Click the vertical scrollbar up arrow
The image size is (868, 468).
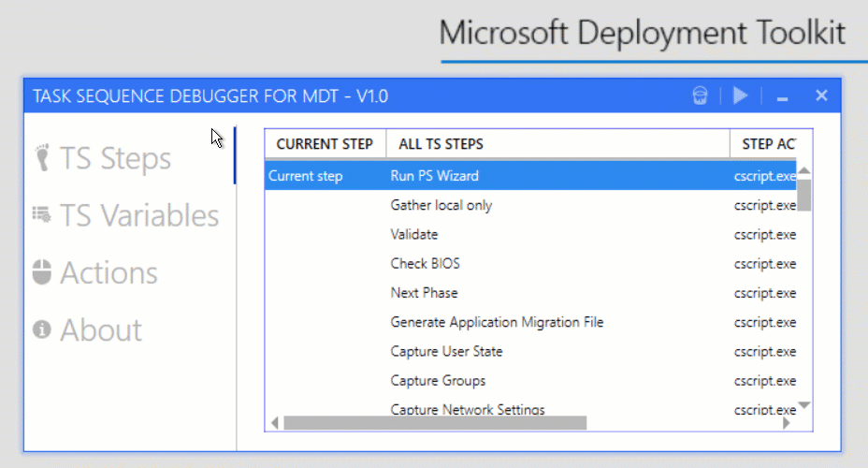803,170
